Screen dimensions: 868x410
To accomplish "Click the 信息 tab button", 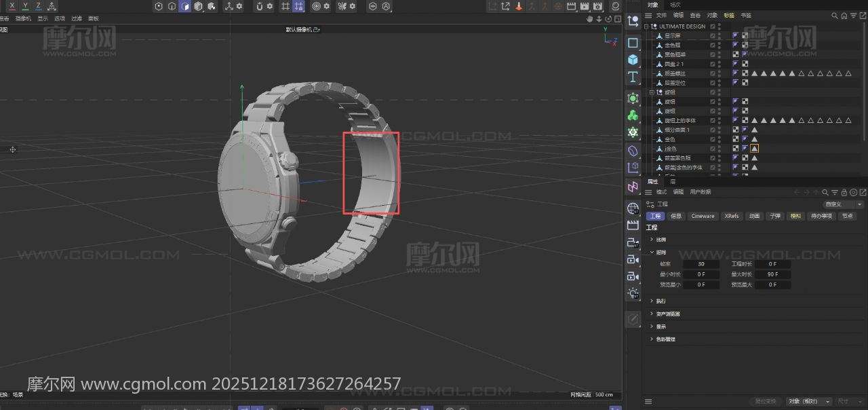I will click(676, 216).
